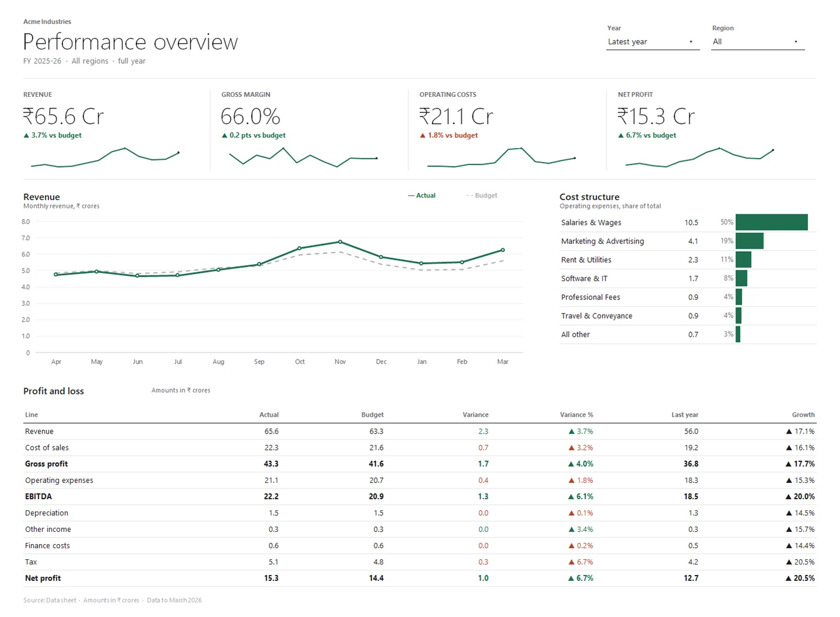840x617 pixels.
Task: Click the Nov data point on Actual line
Action: [x=340, y=242]
